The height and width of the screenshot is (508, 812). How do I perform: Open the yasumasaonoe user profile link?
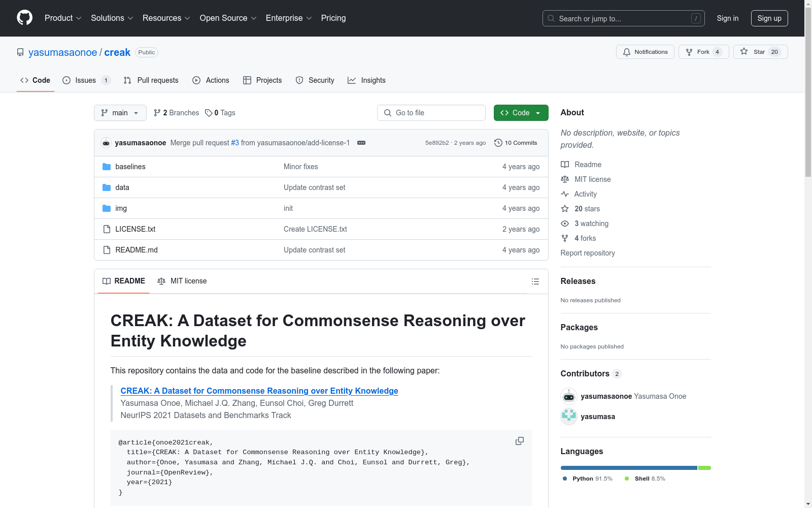(62, 52)
